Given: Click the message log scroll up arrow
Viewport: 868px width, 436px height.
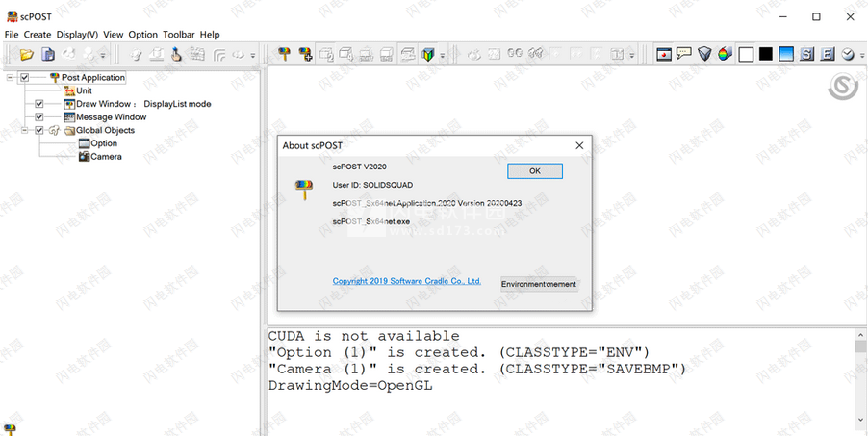Looking at the screenshot, I should tap(860, 334).
